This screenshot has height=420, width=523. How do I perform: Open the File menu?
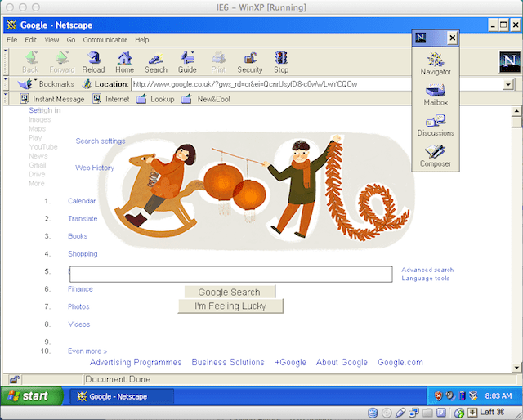pos(11,40)
